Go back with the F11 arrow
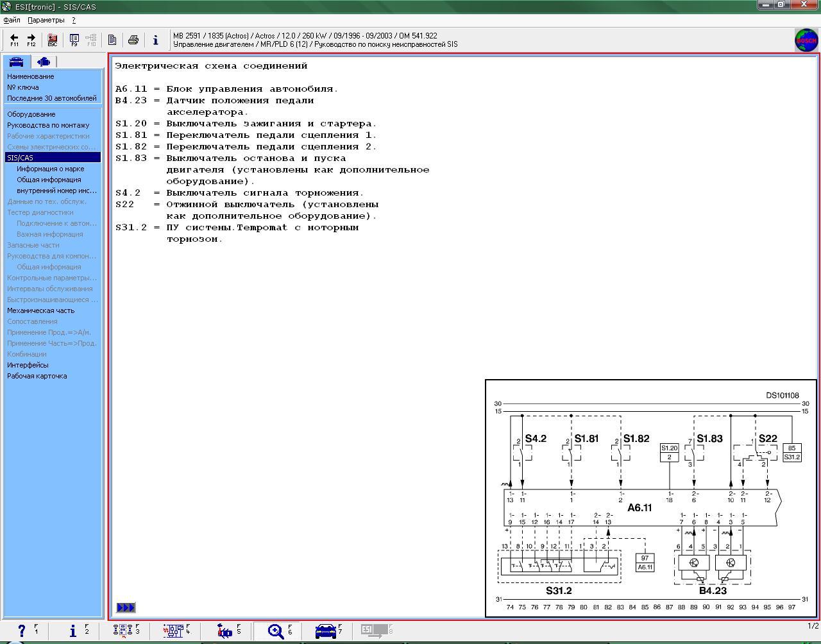Screen dimensions: 821x644 point(14,40)
